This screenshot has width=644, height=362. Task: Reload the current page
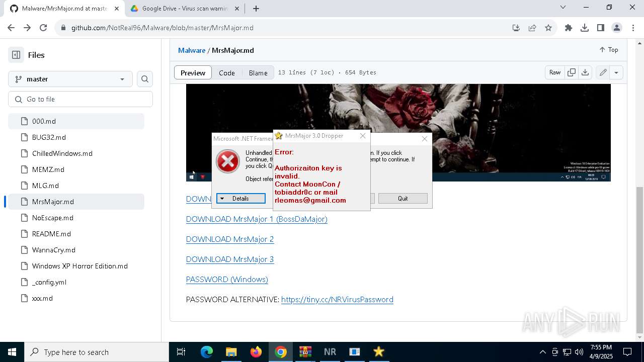43,28
